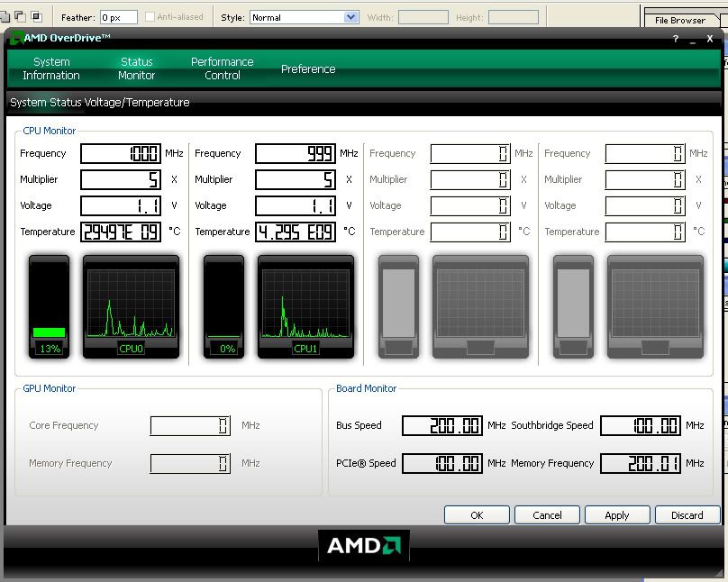Viewport: 728px width, 582px height.
Task: Click the CPU Monitor group label
Action: (50, 131)
